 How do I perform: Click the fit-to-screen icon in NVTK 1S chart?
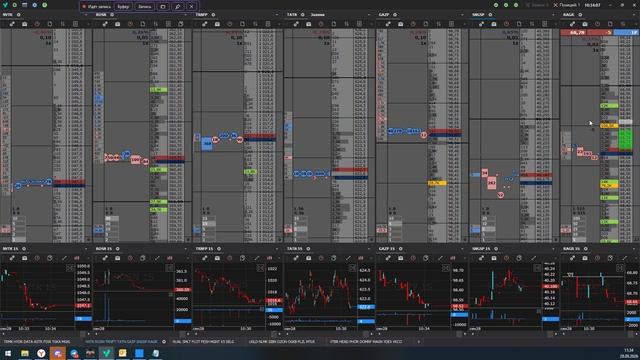(70, 268)
